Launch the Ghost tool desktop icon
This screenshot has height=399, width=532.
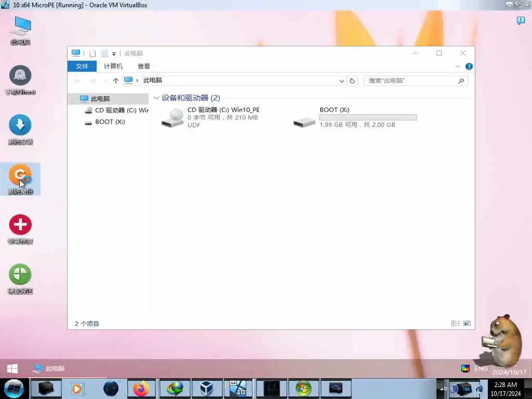[20, 79]
